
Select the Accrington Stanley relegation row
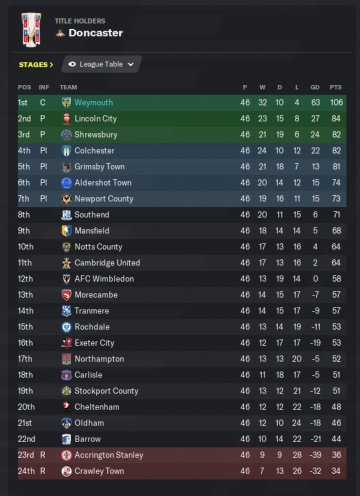[x=182, y=455]
